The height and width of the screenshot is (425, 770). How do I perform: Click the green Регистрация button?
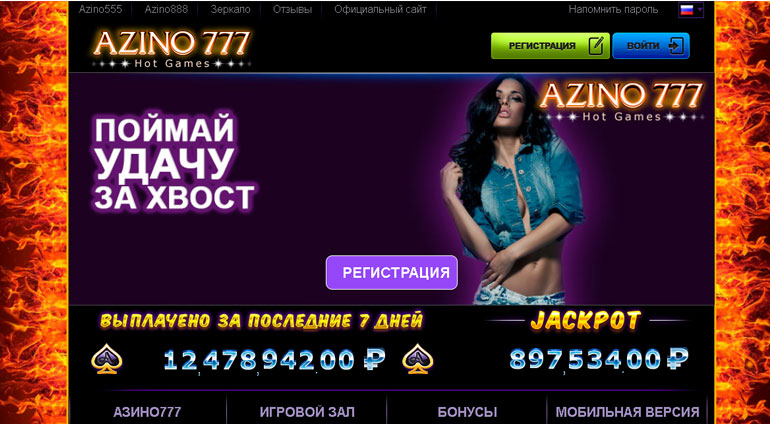(550, 46)
